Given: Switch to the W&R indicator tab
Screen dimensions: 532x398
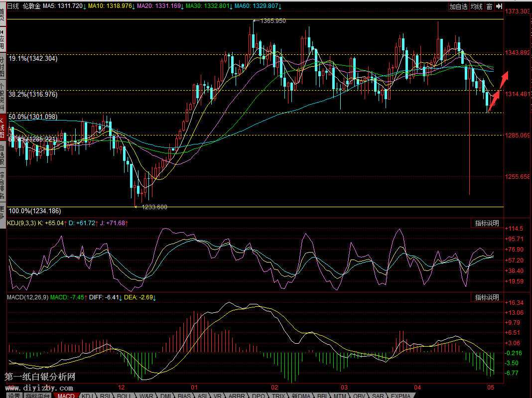Looking at the screenshot, I should 146,396.
